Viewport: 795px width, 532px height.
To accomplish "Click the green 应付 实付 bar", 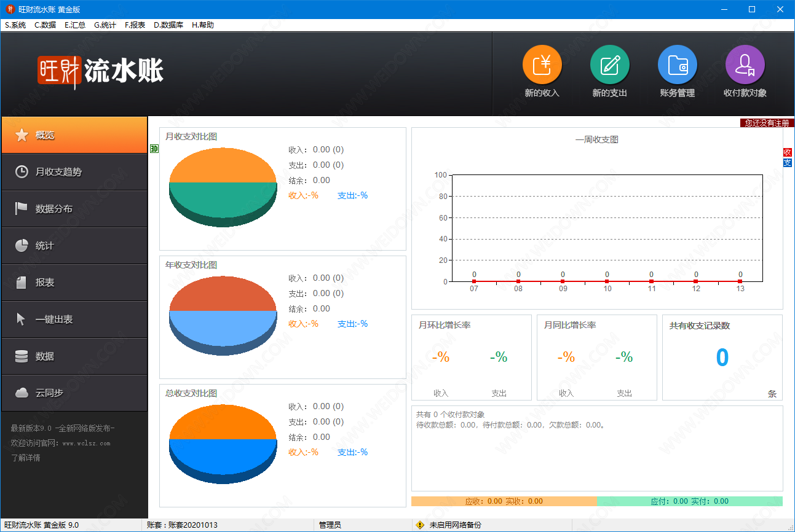I will pos(690,501).
